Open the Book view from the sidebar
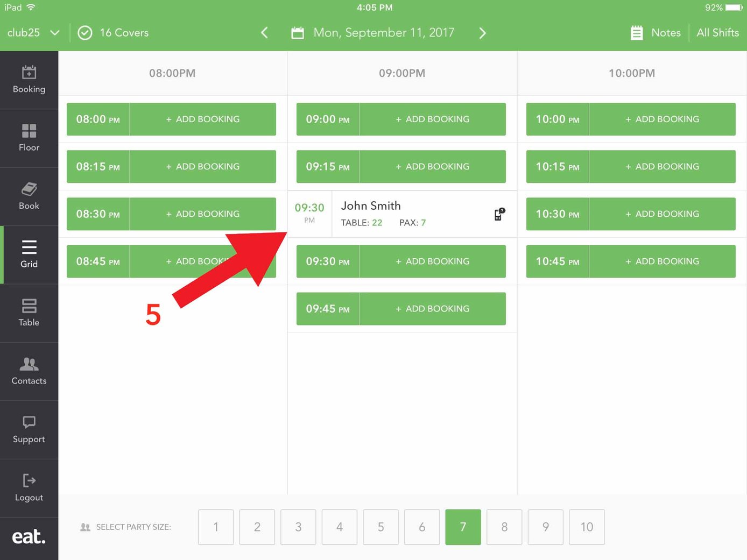 [x=29, y=196]
